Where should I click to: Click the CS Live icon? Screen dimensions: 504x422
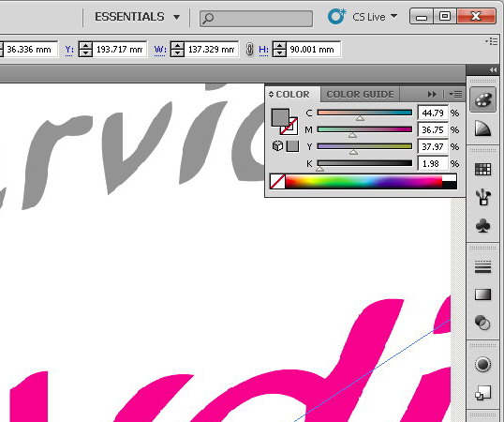click(337, 16)
